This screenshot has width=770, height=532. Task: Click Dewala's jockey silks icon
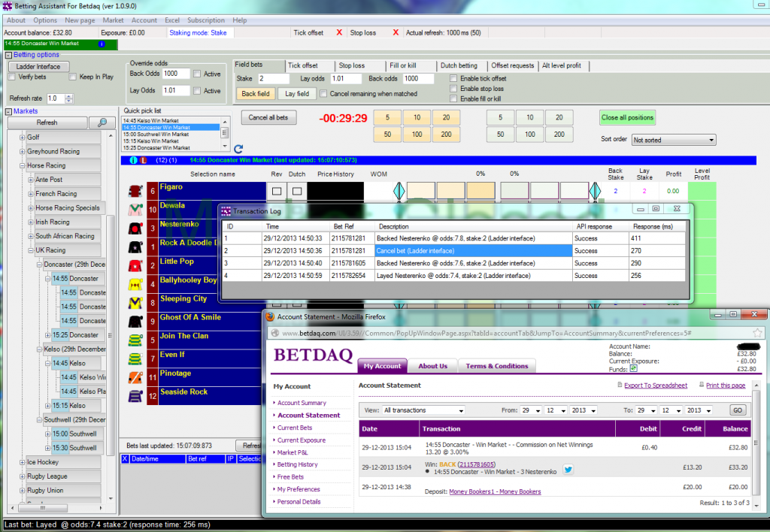135,210
